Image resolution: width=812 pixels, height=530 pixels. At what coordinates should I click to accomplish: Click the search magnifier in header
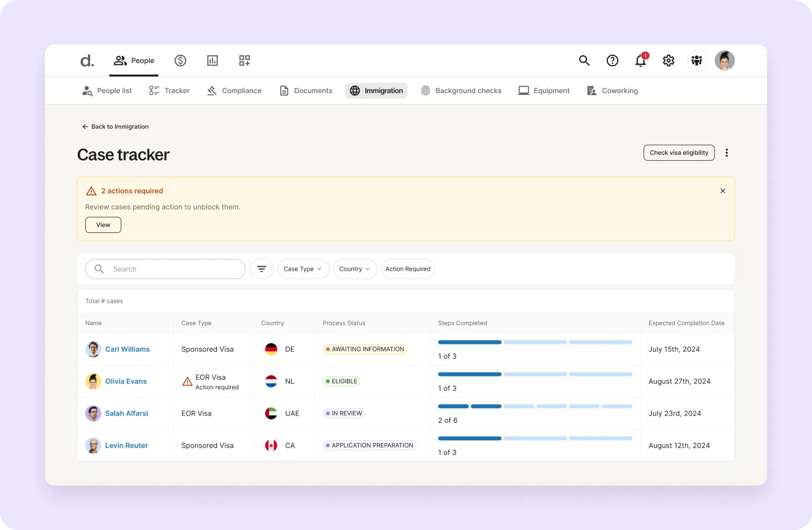pyautogui.click(x=584, y=60)
